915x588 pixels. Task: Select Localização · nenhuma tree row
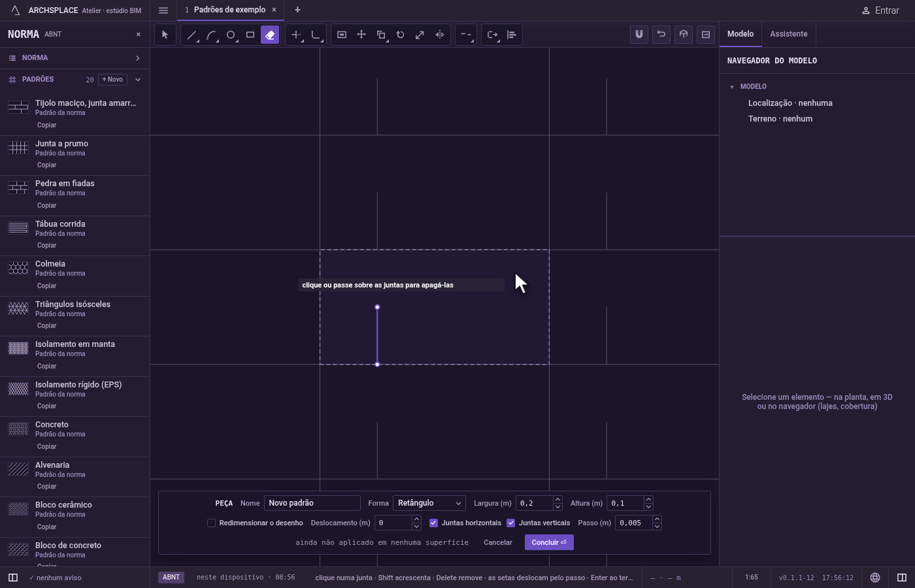coord(790,103)
